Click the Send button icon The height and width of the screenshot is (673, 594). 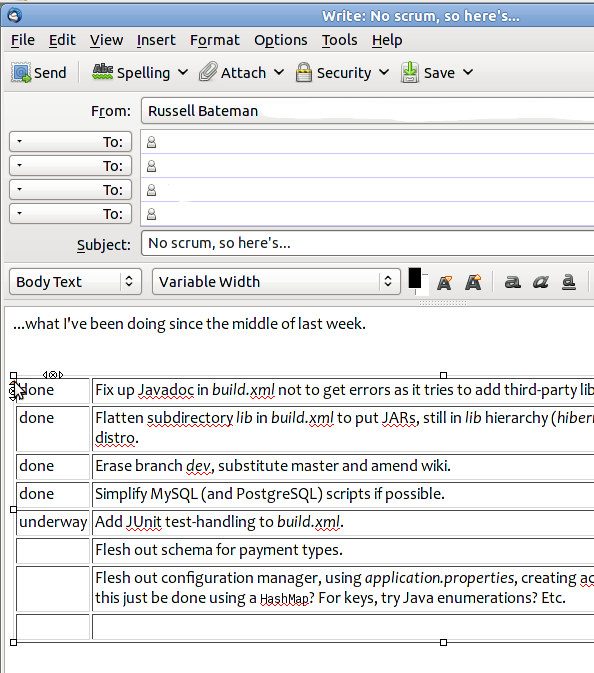coord(21,73)
